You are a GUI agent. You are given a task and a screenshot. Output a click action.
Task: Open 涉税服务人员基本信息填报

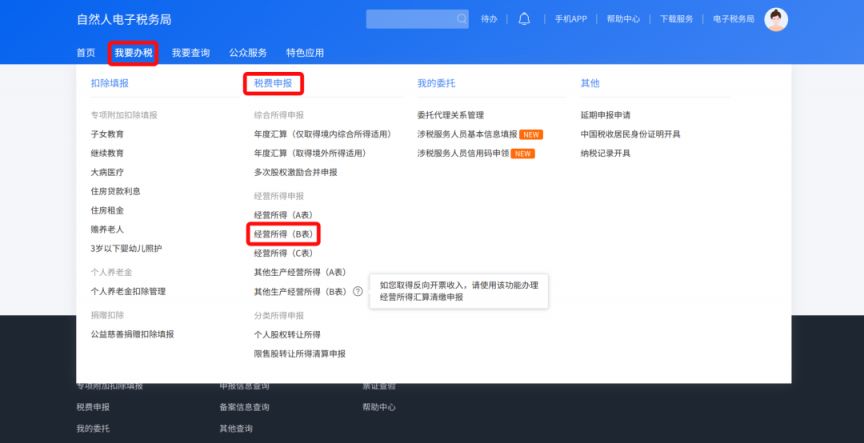click(467, 134)
